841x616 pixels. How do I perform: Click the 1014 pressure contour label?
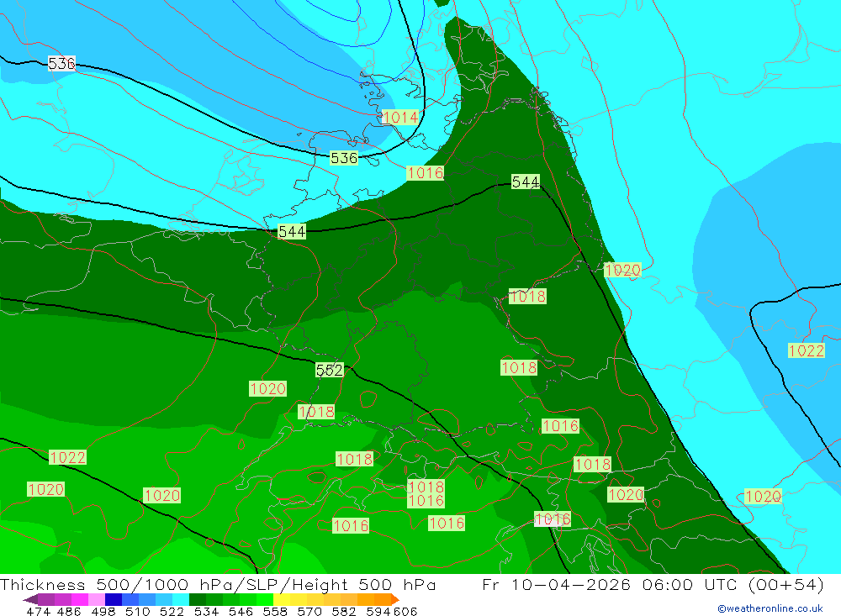pyautogui.click(x=400, y=118)
